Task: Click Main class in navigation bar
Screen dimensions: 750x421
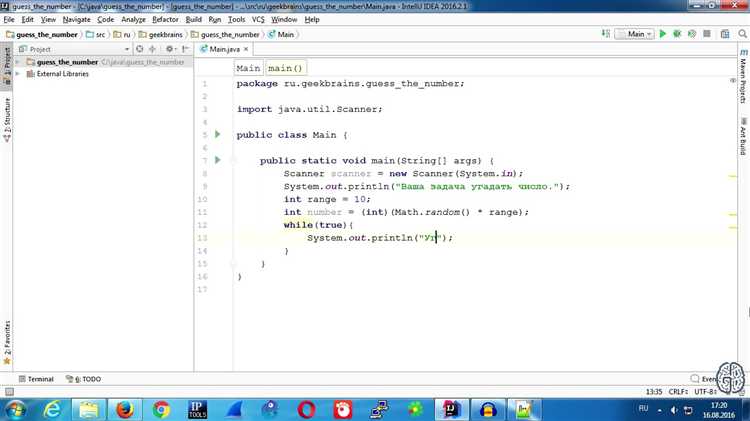Action: (x=281, y=34)
